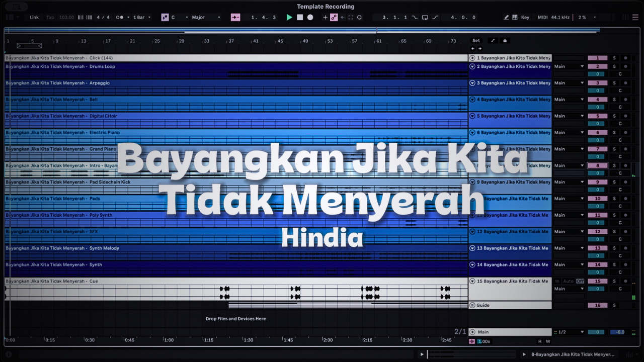Toggle the metronome button
644x362 pixels.
(x=120, y=17)
